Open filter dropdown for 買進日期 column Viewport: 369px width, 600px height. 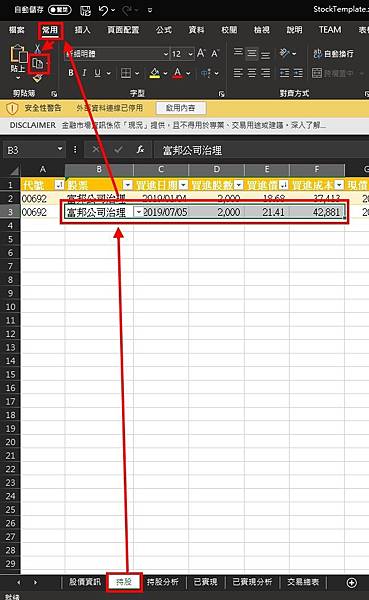pyautogui.click(x=183, y=185)
